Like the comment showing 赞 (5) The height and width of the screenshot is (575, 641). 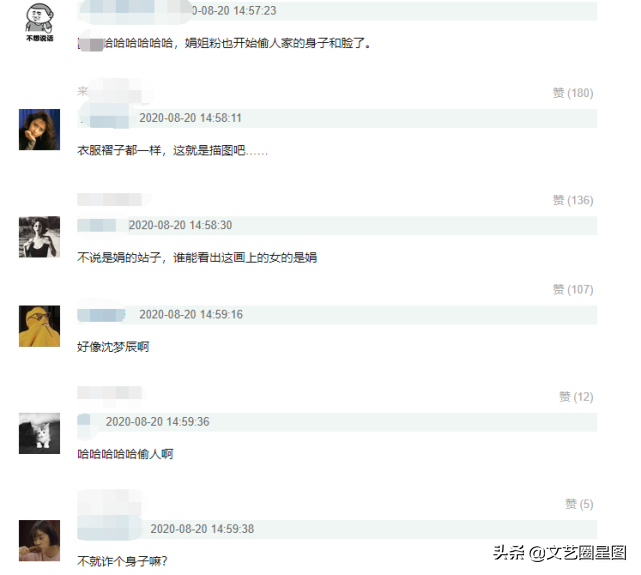579,504
